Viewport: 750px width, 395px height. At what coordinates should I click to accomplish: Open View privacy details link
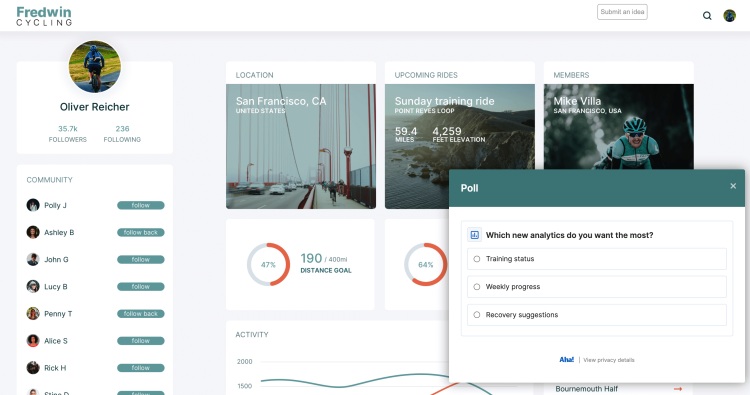coord(609,360)
